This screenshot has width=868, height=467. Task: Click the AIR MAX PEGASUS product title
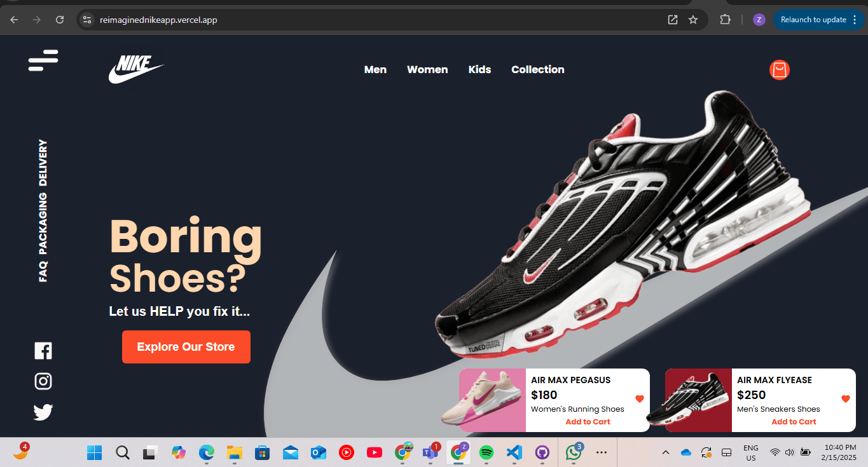570,380
